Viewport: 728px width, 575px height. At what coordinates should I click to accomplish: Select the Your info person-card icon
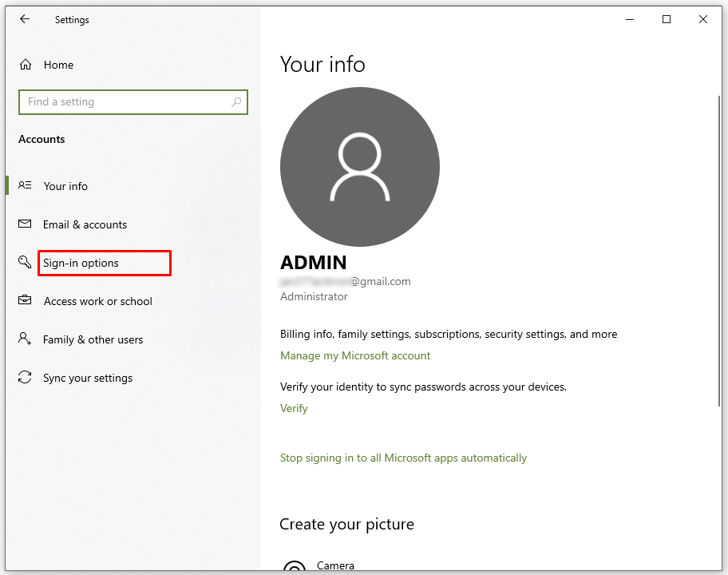tap(25, 185)
